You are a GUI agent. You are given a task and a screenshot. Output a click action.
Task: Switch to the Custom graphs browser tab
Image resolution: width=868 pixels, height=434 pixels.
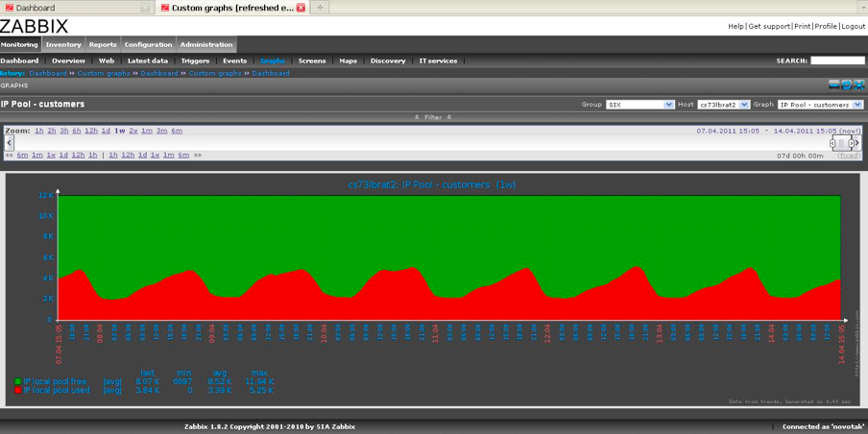coord(231,8)
